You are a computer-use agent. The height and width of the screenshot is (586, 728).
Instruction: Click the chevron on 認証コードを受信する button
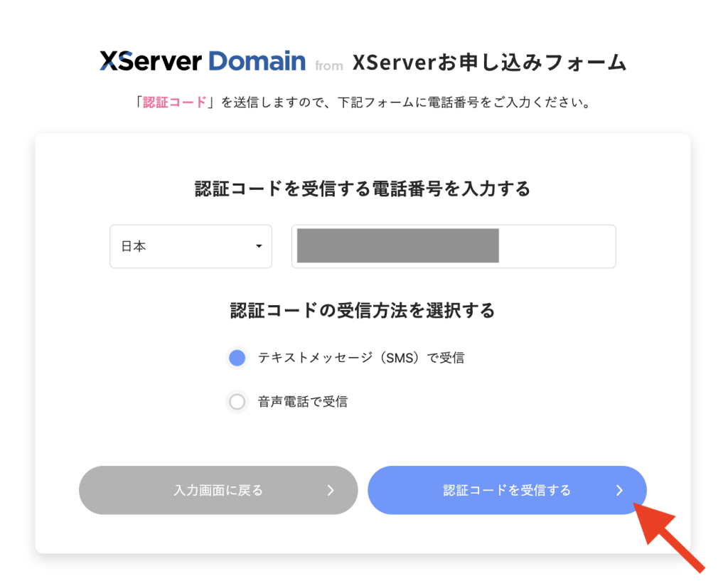coord(619,490)
